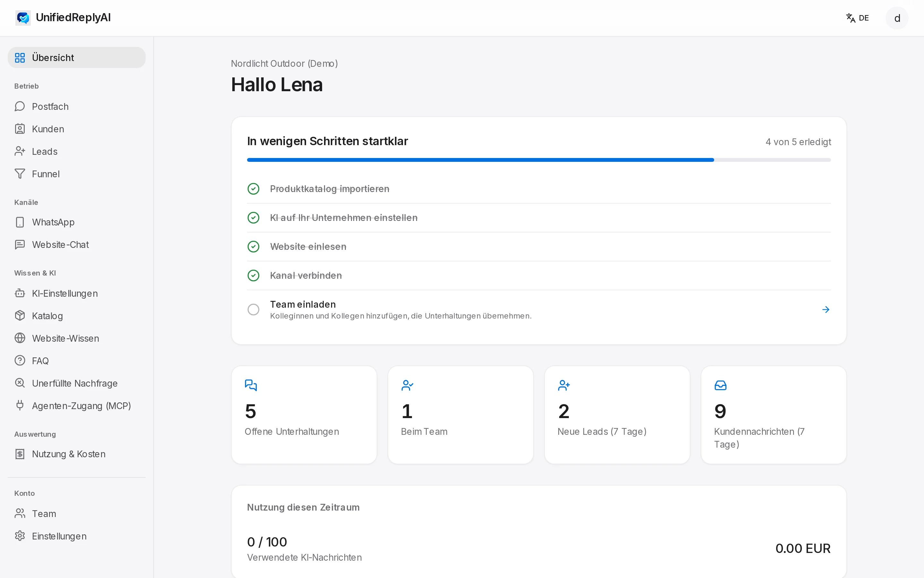Open the Team einladen step title
The height and width of the screenshot is (578, 924).
[303, 304]
